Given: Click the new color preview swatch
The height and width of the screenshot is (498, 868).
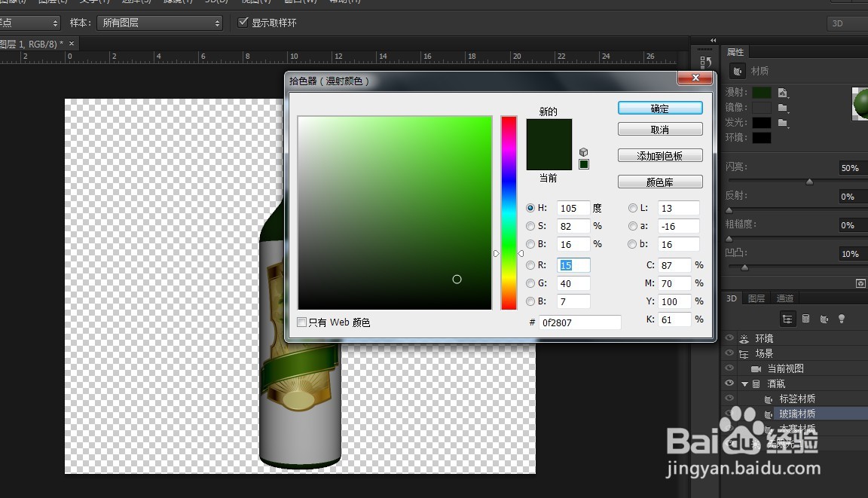Looking at the screenshot, I should (549, 132).
